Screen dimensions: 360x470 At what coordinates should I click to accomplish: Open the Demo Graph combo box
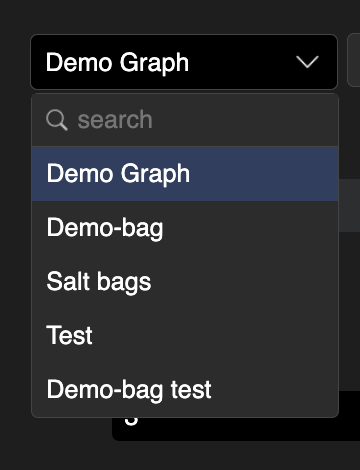(x=184, y=62)
